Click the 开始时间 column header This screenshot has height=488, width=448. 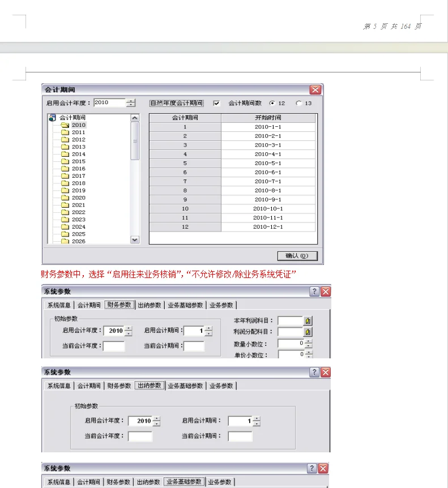(x=268, y=118)
